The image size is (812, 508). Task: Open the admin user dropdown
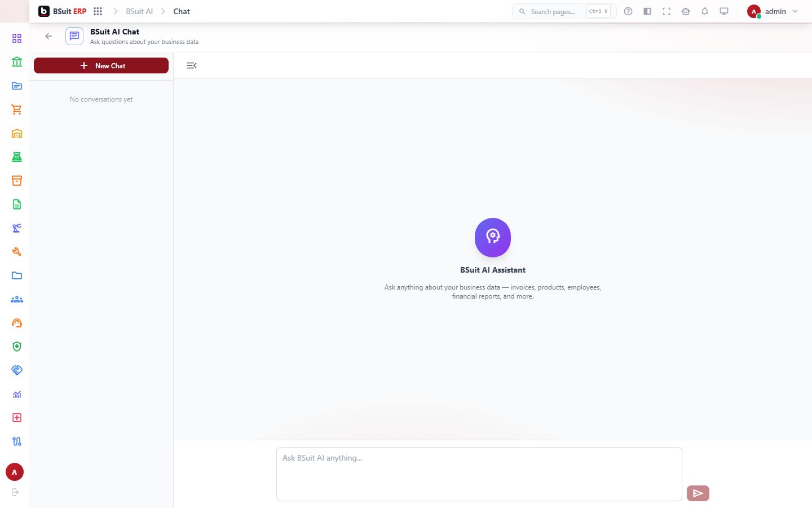pos(773,11)
